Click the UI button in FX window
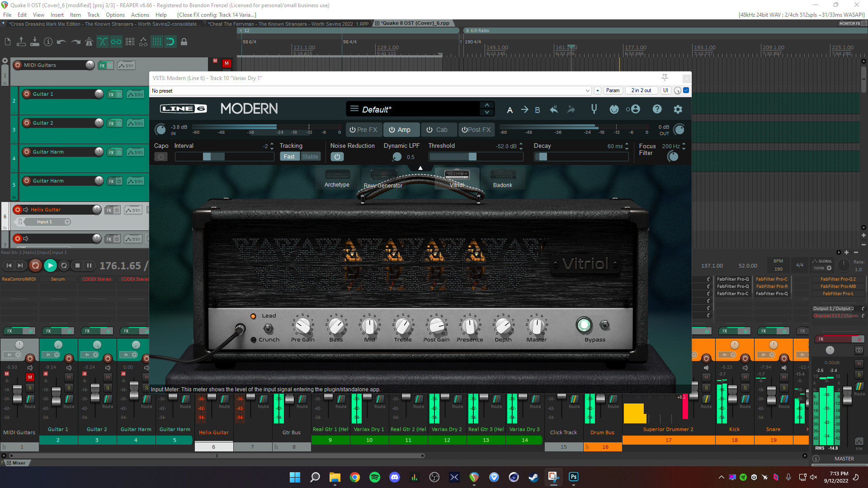The image size is (868, 488). tap(665, 90)
